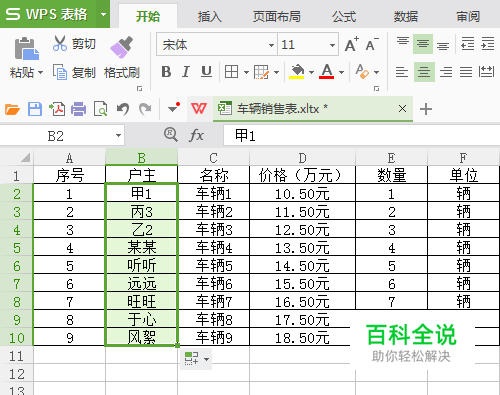Copy selection with the 复制 button
Image resolution: width=500 pixels, height=395 pixels.
tap(74, 72)
